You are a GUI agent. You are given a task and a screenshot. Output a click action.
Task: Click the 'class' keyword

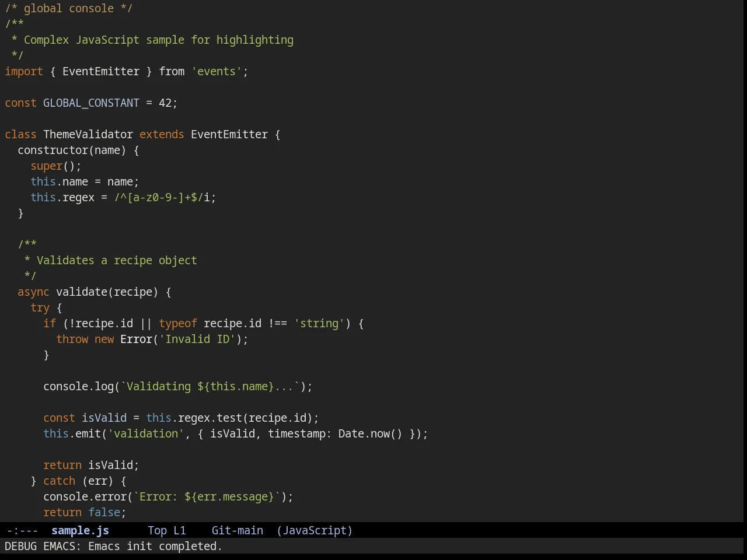[20, 134]
